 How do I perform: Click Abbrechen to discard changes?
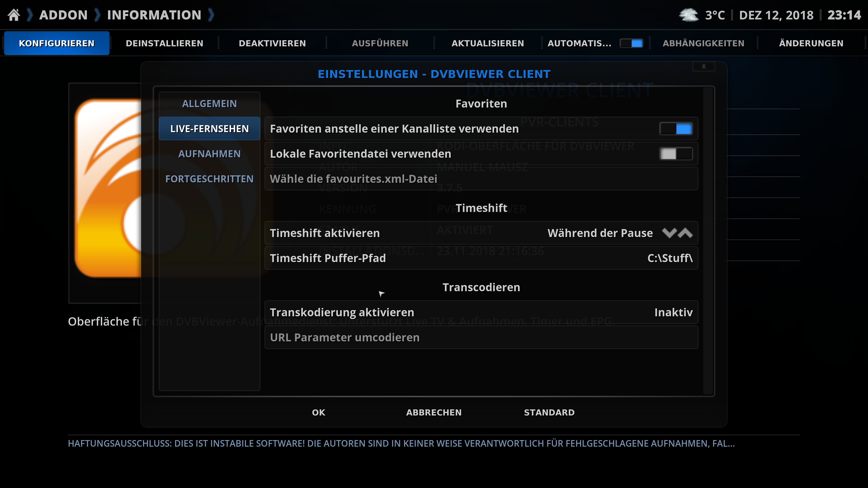pyautogui.click(x=434, y=412)
